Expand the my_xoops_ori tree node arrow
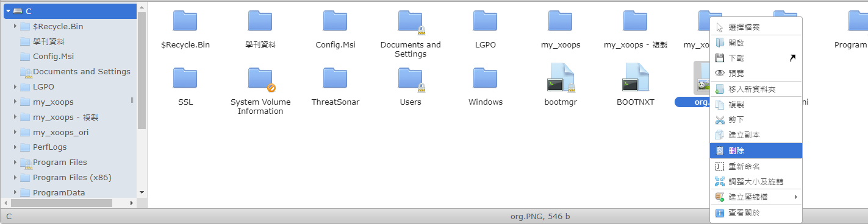Viewport: 868px width, 224px height. (x=15, y=133)
